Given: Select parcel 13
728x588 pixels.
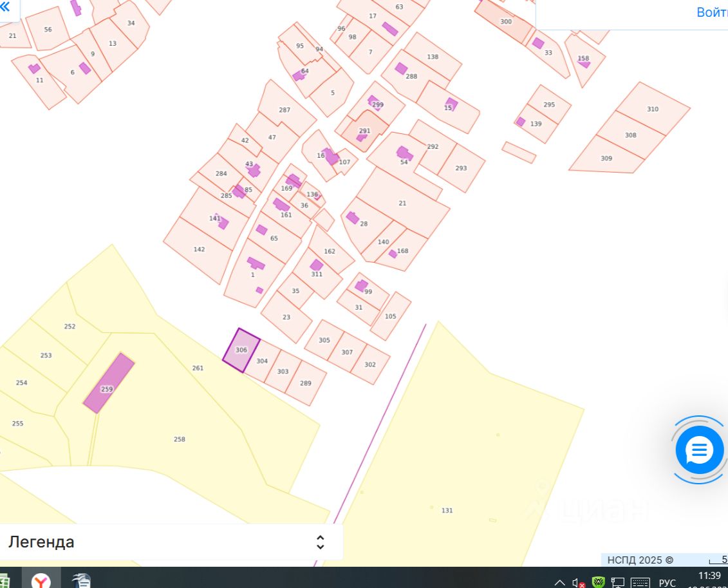Looking at the screenshot, I should [113, 44].
